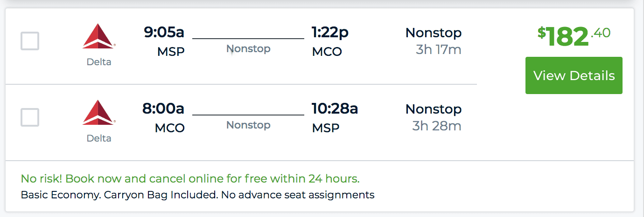Click the Delta airline name under second logo

[x=99, y=138]
